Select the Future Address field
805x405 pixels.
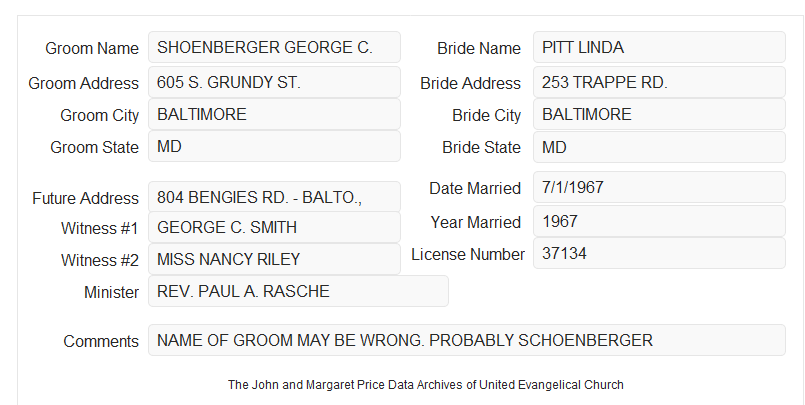274,197
